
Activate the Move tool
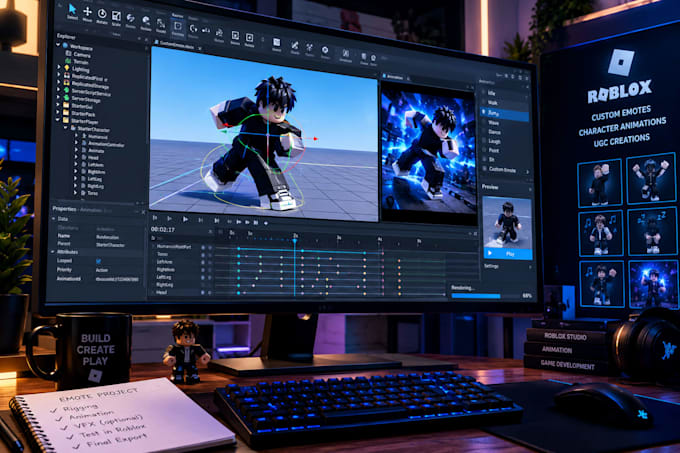(x=87, y=13)
